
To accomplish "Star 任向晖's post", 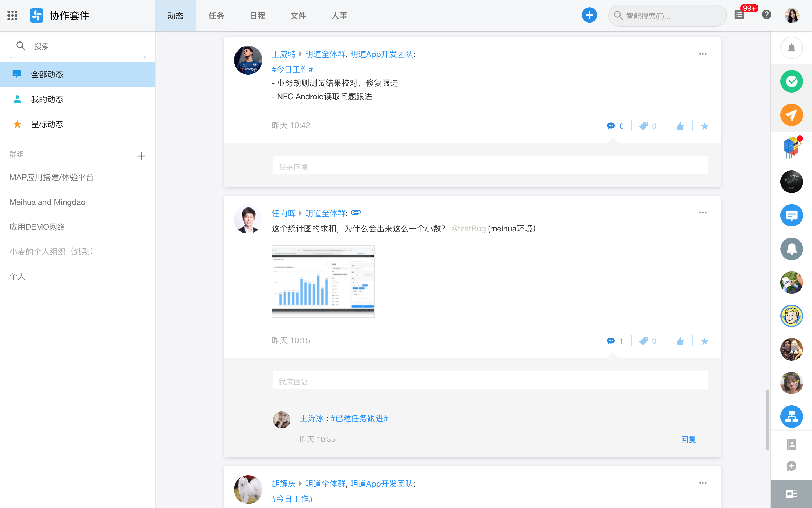I will pos(705,341).
